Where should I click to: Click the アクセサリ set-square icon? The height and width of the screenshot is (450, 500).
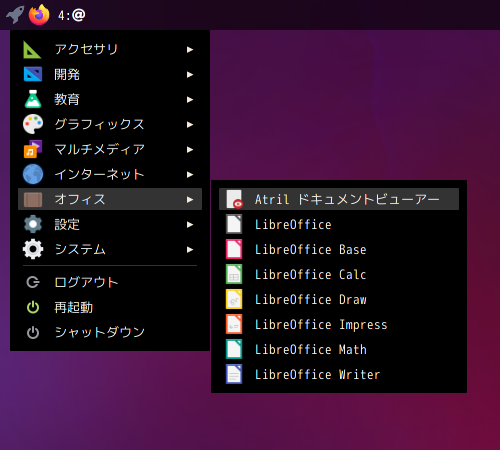click(32, 50)
